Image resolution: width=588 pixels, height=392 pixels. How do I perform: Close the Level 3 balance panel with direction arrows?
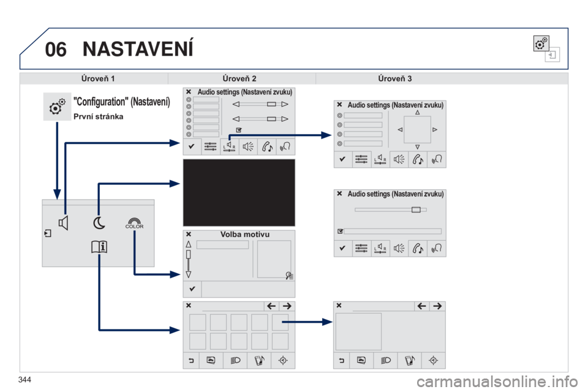pyautogui.click(x=339, y=105)
